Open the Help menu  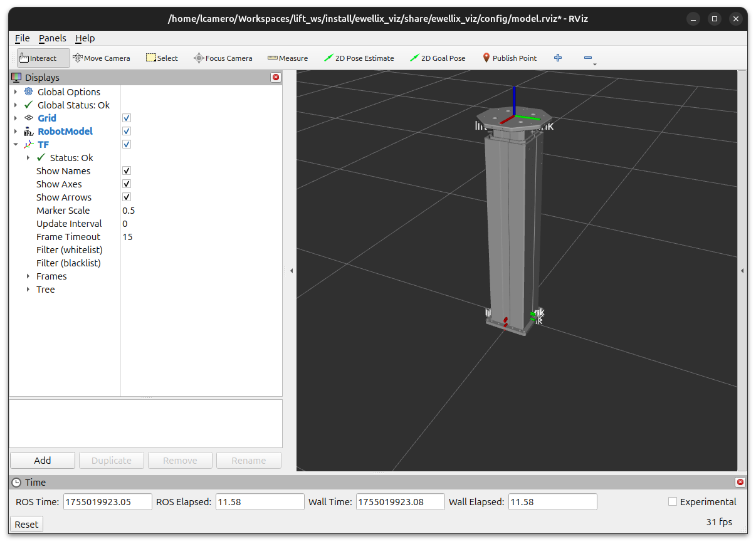[85, 38]
